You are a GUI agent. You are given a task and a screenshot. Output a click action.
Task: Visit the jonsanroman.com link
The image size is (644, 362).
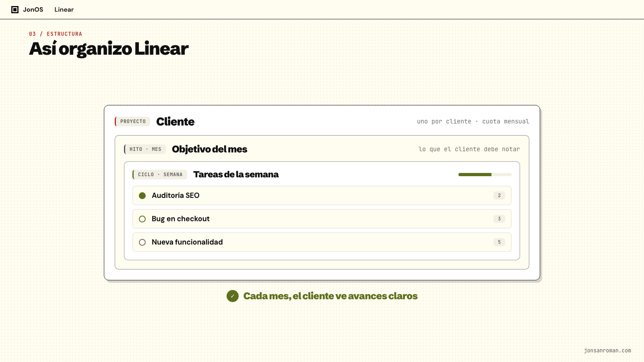point(607,350)
